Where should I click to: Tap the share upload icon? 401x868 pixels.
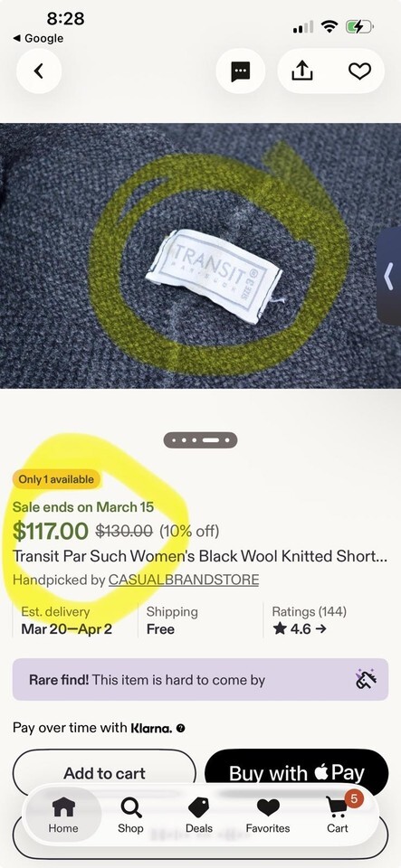[301, 71]
